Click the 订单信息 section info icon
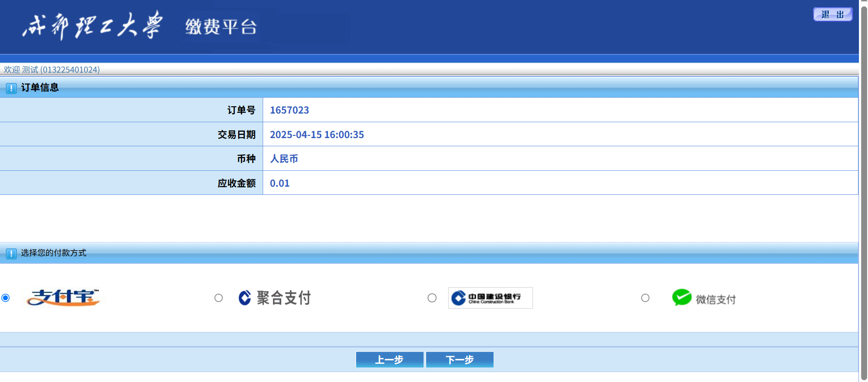The image size is (868, 382). [11, 88]
